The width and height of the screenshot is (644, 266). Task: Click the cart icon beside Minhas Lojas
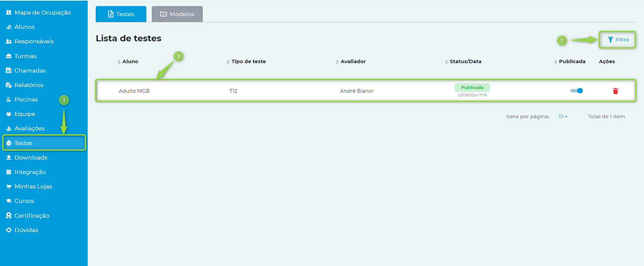(9, 186)
